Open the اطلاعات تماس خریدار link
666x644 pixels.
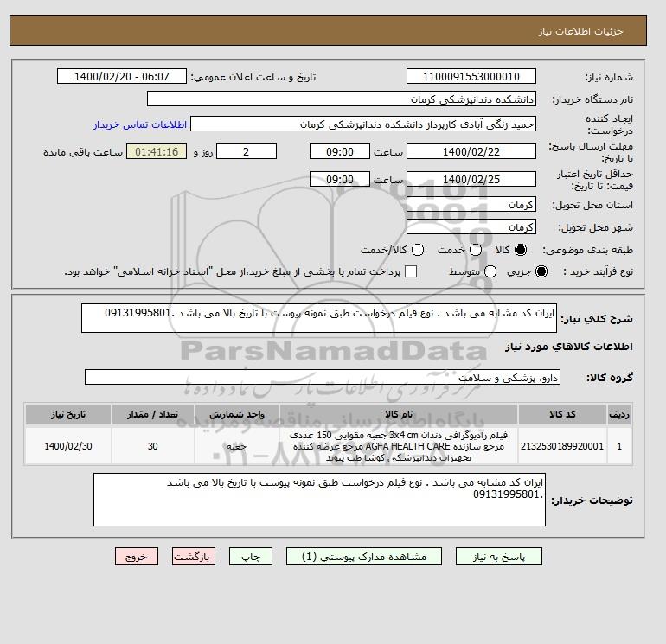coord(140,124)
